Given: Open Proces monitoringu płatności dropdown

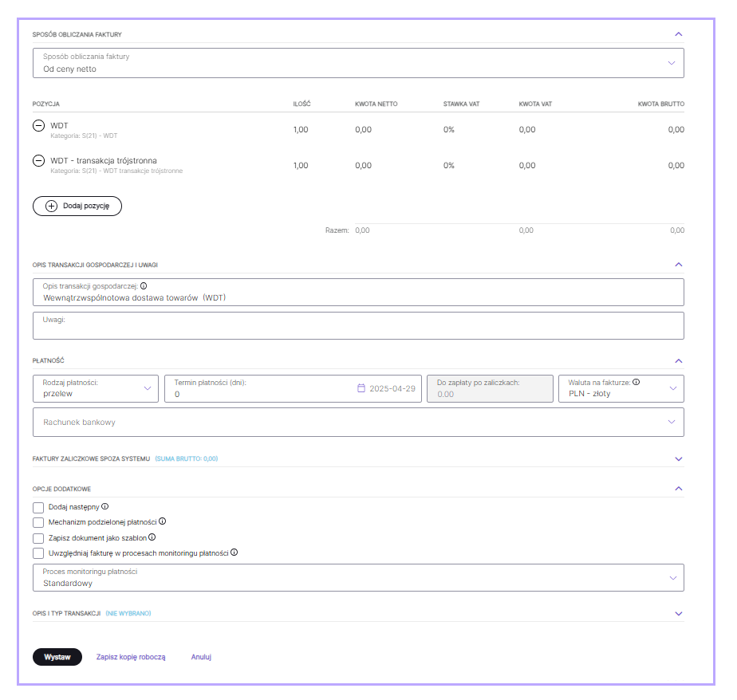Looking at the screenshot, I should 358,578.
